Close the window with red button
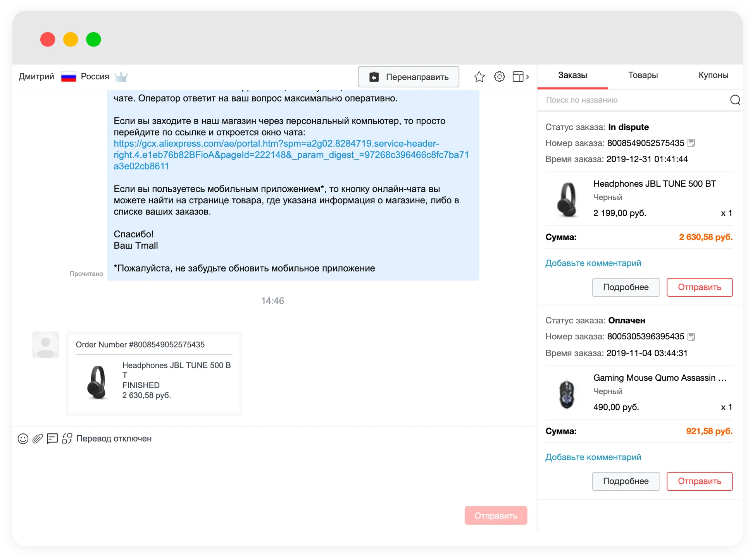The image size is (755, 560). 48,40
